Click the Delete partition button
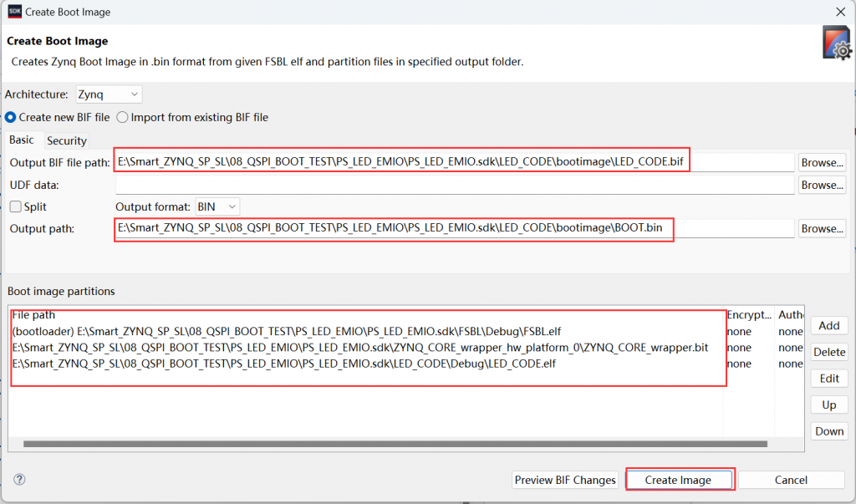This screenshot has width=856, height=504. pyautogui.click(x=828, y=352)
